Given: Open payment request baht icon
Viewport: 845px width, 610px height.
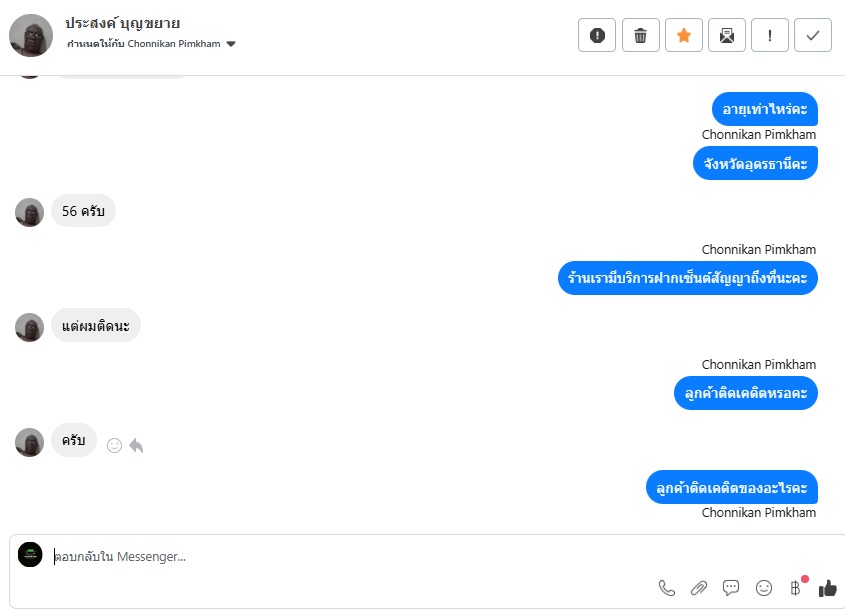Looking at the screenshot, I should 795,588.
